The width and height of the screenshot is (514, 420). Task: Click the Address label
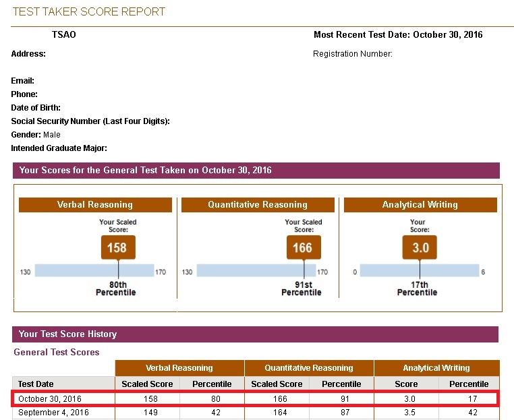28,54
